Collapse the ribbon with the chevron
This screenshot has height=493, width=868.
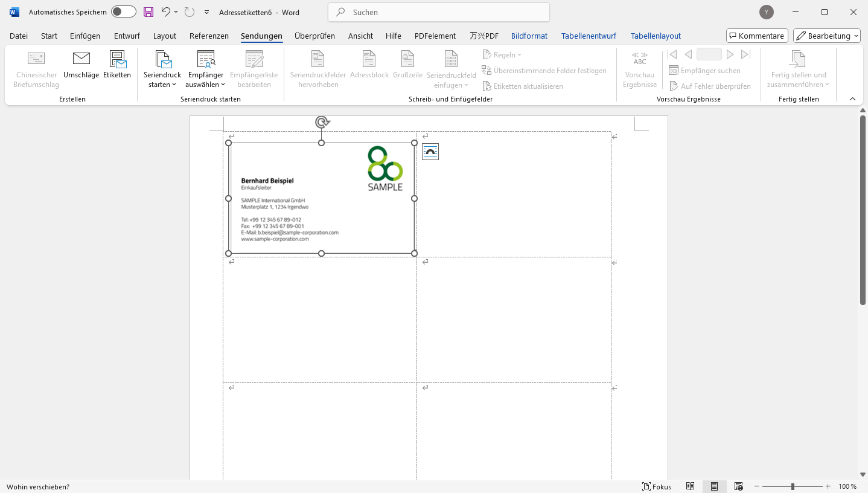pyautogui.click(x=853, y=98)
